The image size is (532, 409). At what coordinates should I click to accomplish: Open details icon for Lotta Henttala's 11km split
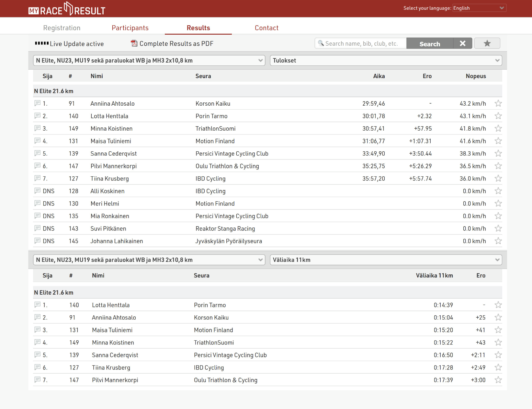pos(38,305)
